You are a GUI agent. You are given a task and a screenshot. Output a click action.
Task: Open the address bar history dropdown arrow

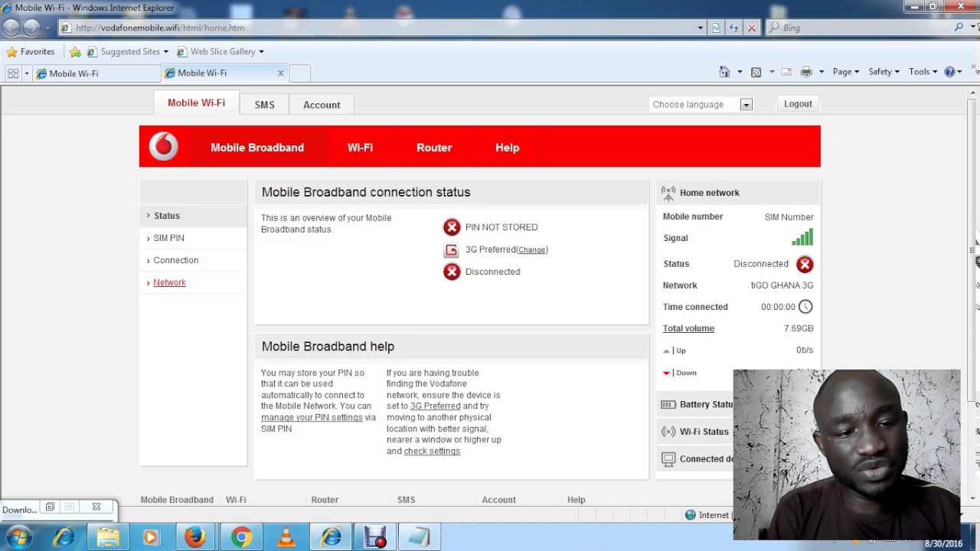pyautogui.click(x=700, y=28)
